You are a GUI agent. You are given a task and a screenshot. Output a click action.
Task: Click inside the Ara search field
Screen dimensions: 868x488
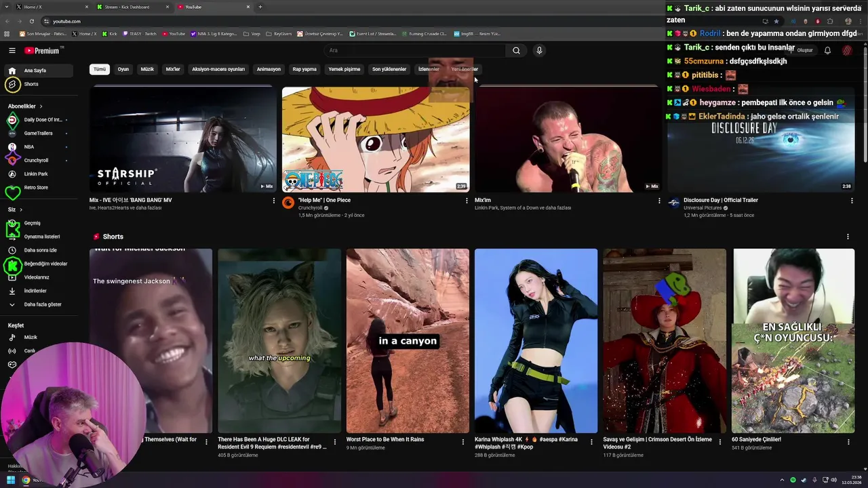(x=414, y=50)
